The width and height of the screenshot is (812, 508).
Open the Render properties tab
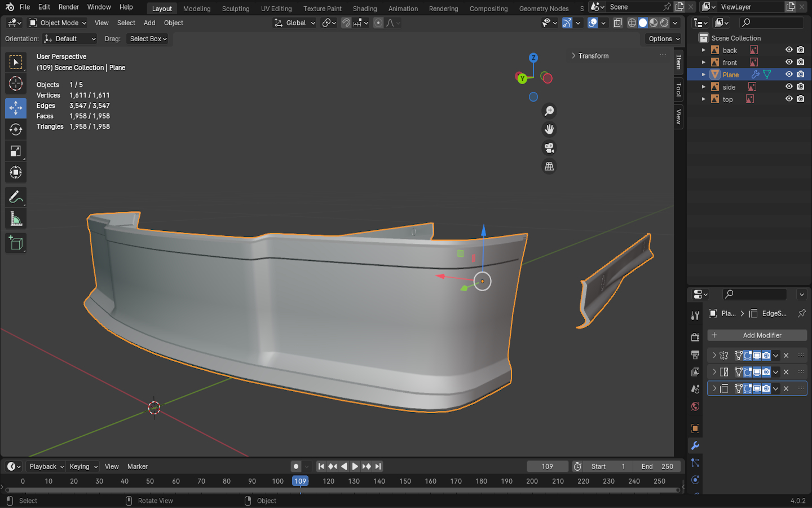coord(695,337)
